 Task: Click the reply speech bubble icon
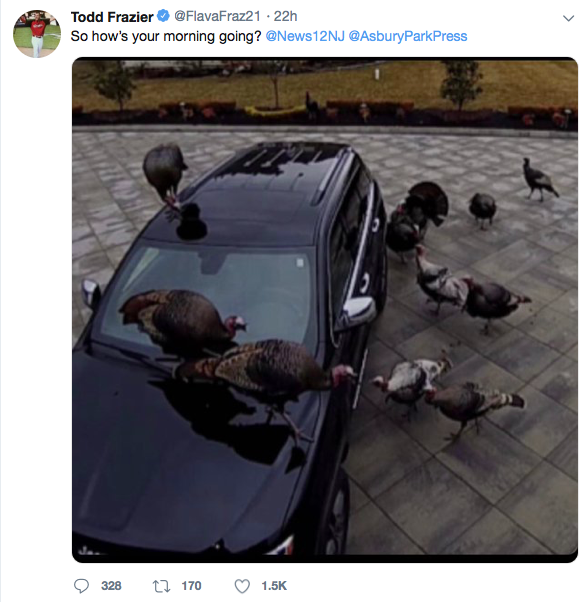click(81, 586)
